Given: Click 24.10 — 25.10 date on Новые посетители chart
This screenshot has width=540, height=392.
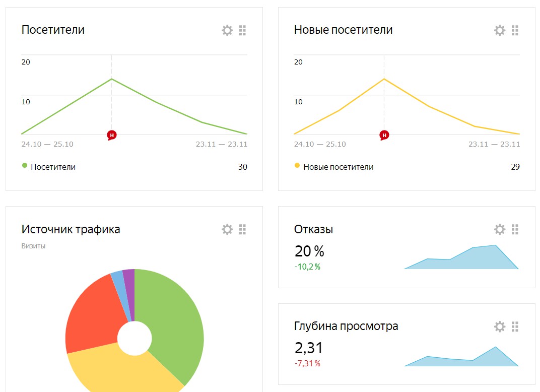Looking at the screenshot, I should tap(320, 144).
